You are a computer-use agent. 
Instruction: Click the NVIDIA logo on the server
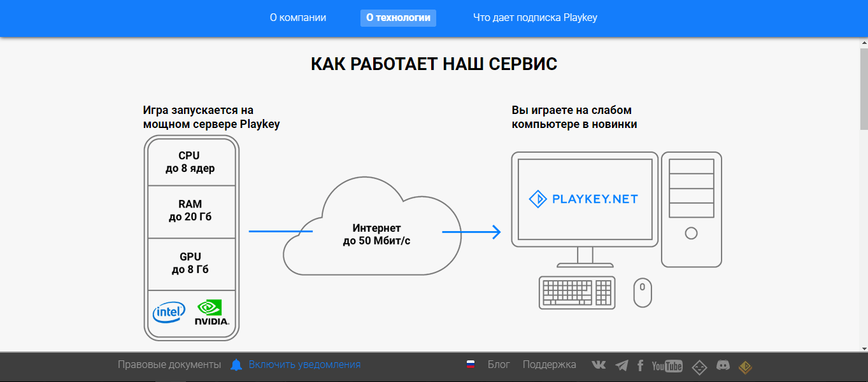click(212, 313)
